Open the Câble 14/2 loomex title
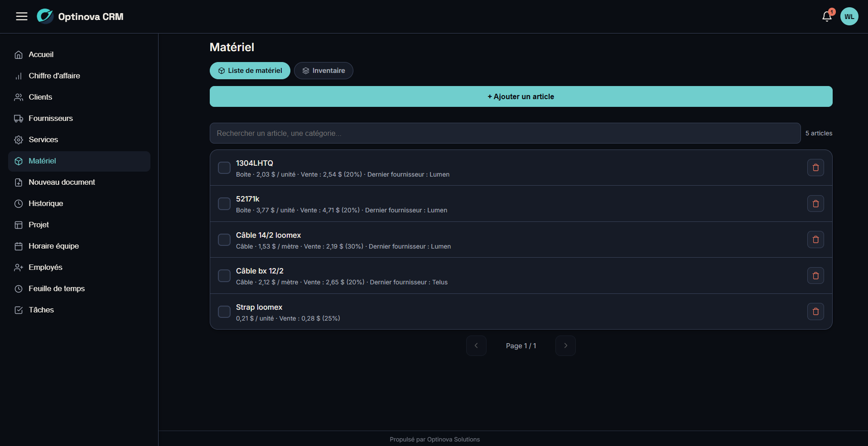Viewport: 868px width, 446px height. coord(269,235)
